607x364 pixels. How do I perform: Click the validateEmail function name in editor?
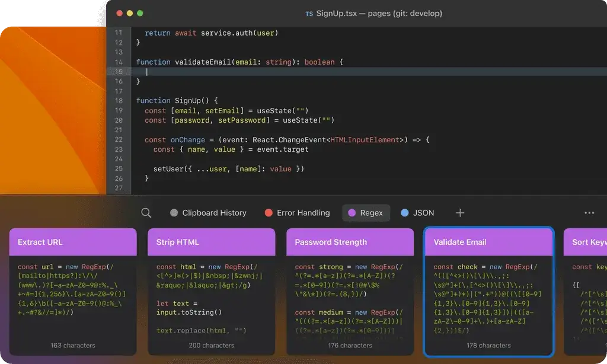tap(202, 62)
